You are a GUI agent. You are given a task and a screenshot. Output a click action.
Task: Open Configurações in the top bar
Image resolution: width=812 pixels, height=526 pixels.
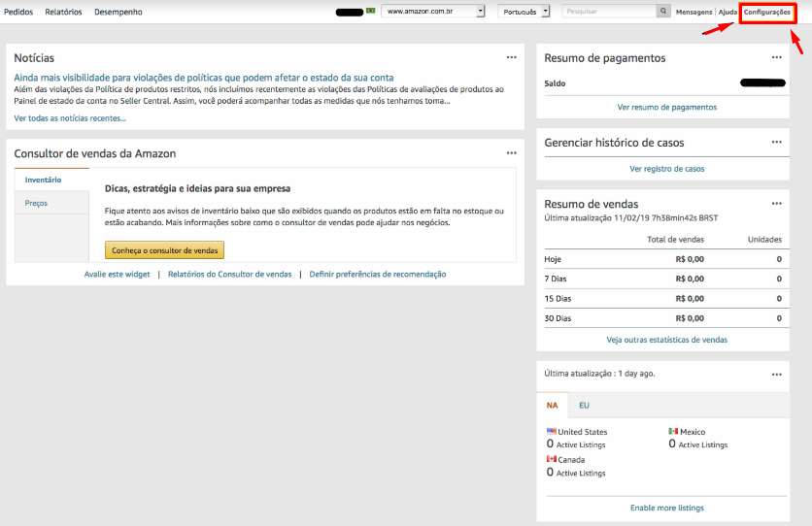tap(767, 12)
